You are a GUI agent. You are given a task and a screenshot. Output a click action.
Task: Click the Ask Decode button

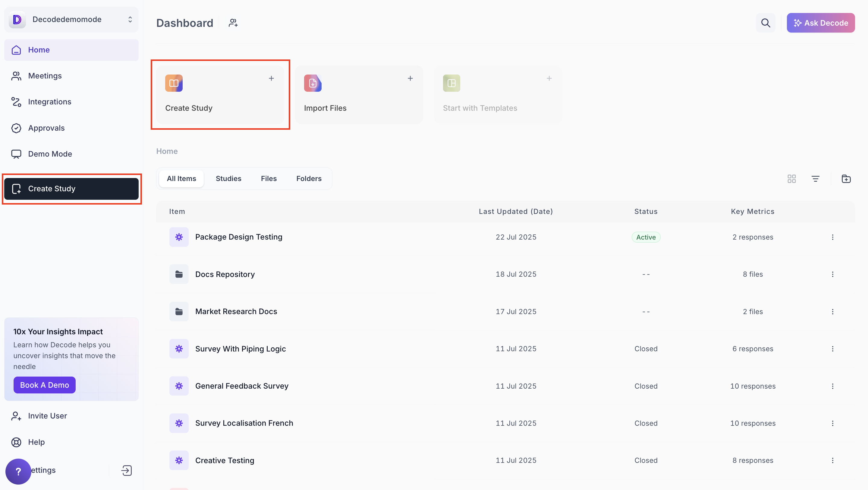click(820, 23)
